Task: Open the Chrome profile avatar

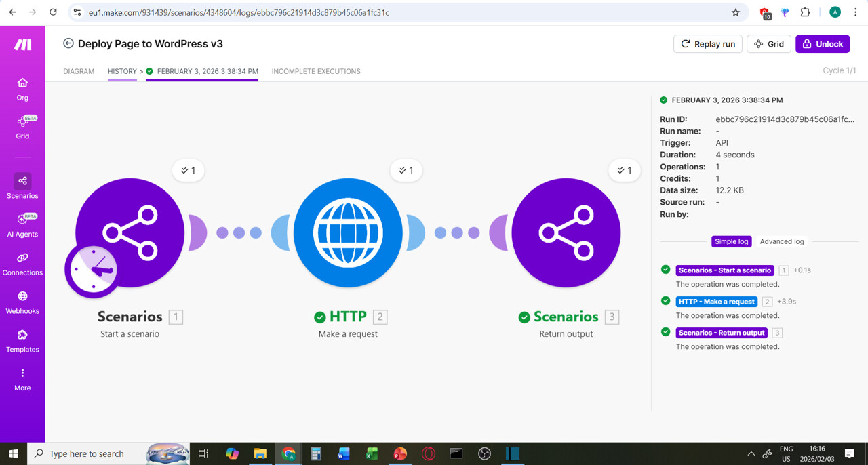Action: point(835,12)
